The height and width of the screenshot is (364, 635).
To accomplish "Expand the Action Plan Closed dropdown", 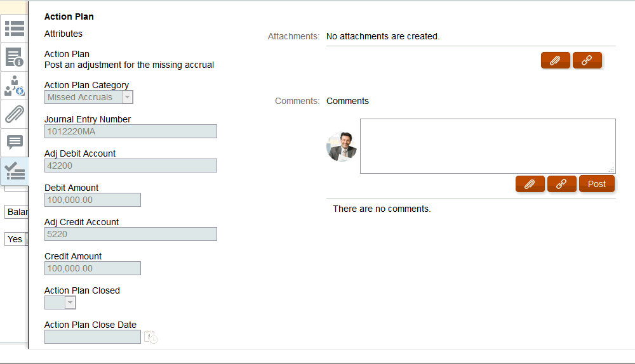I will click(70, 302).
